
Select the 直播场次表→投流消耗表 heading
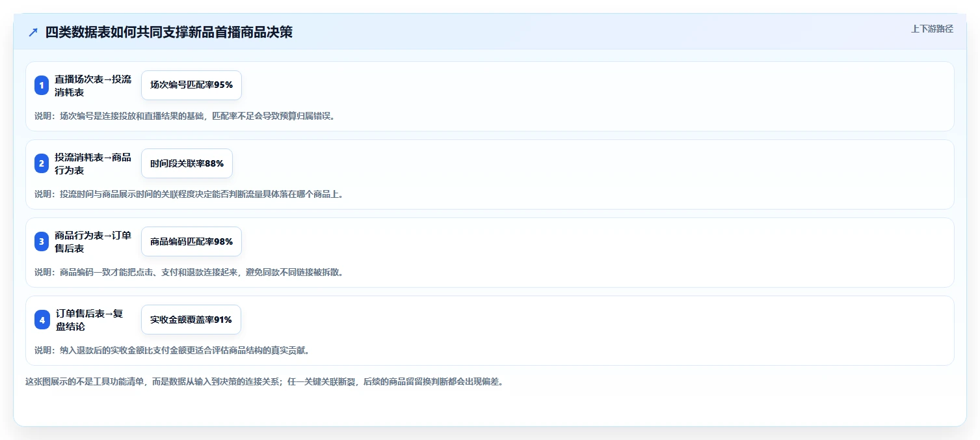click(x=93, y=85)
